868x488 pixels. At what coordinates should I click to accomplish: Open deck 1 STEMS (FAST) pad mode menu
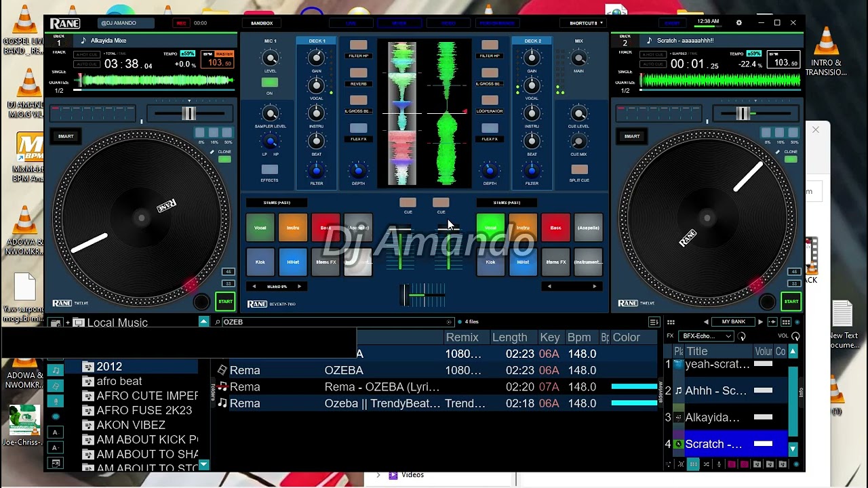click(x=277, y=203)
